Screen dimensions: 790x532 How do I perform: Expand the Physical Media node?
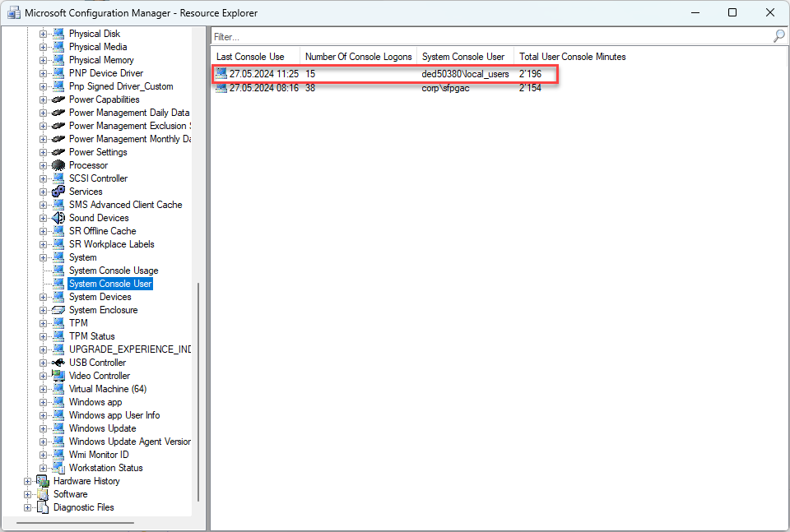43,48
